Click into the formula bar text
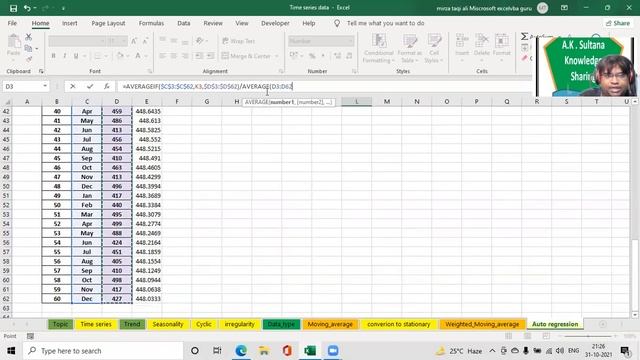This screenshot has height=360, width=640. click(x=207, y=86)
